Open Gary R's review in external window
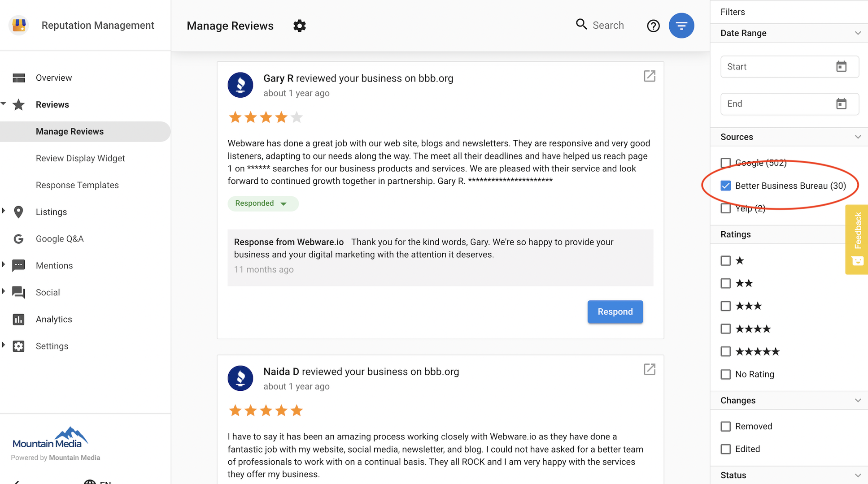Screen dimensions: 868x484 (x=649, y=76)
